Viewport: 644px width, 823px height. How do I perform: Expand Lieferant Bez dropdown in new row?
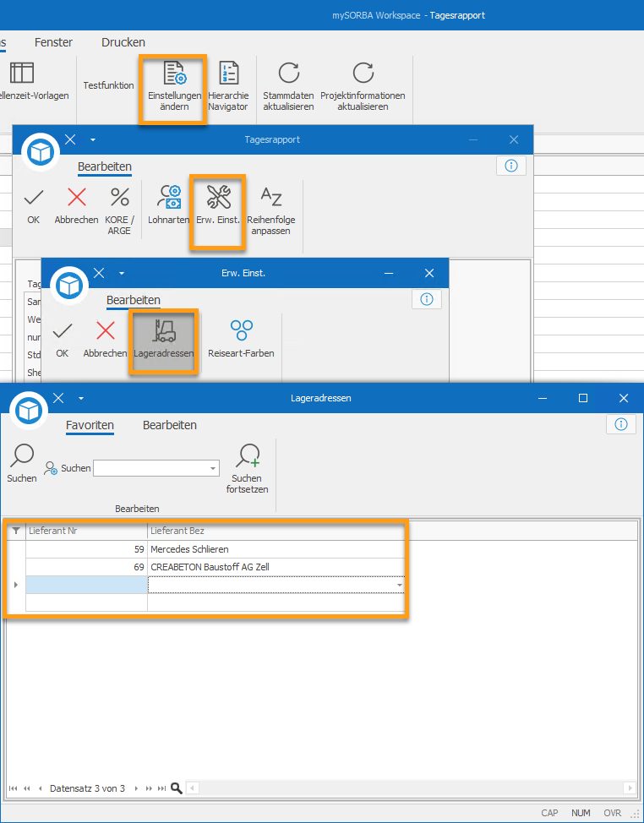coord(400,585)
